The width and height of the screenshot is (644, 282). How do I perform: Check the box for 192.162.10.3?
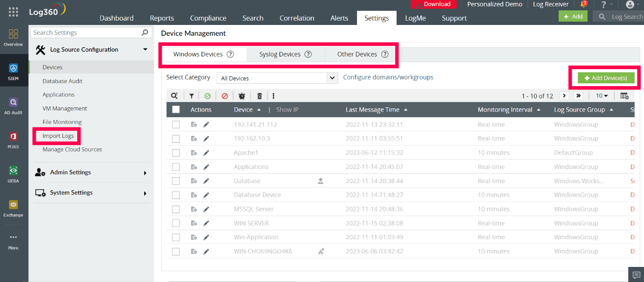176,139
